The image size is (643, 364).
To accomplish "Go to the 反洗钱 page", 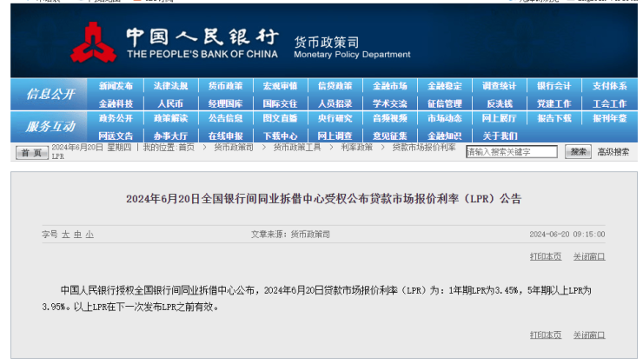I will (499, 103).
